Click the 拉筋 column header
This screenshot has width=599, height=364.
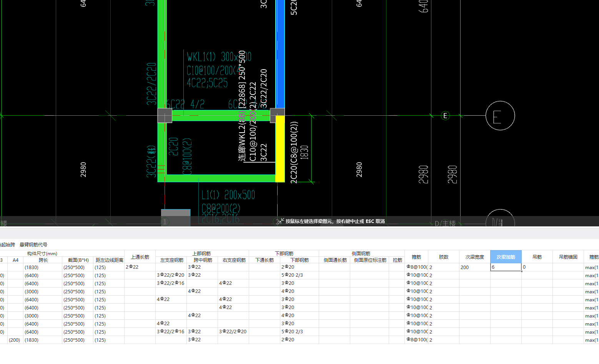click(397, 260)
